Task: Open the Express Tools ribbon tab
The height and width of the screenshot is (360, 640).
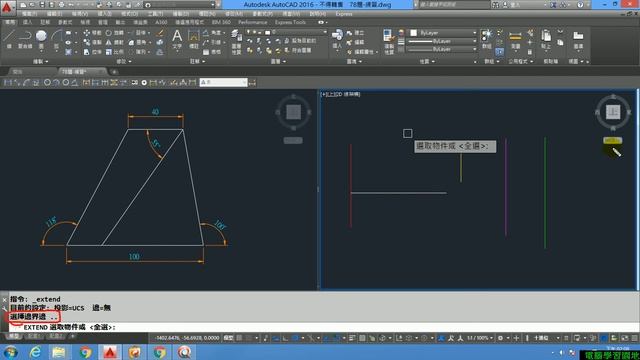Action: coord(290,22)
